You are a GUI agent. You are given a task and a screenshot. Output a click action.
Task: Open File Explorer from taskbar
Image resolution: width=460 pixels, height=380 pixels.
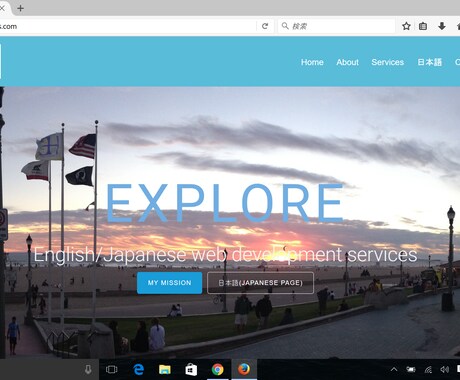coord(165,369)
